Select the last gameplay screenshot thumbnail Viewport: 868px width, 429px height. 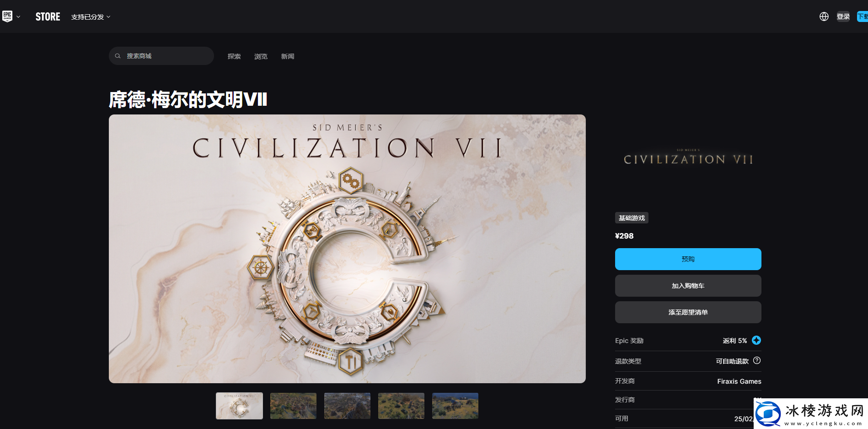pyautogui.click(x=455, y=406)
